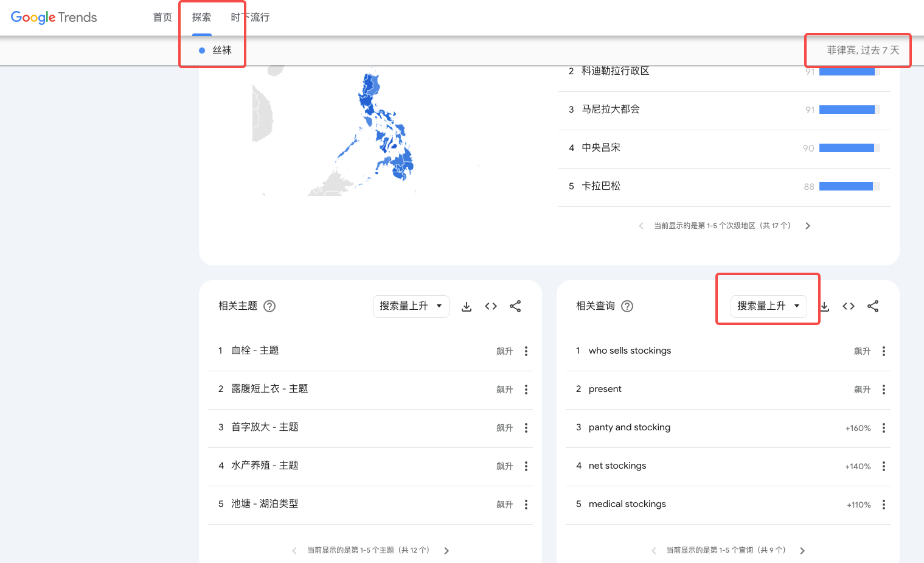Open help icon next to 相关查询
Screen dimensions: 924x563
[x=627, y=306]
